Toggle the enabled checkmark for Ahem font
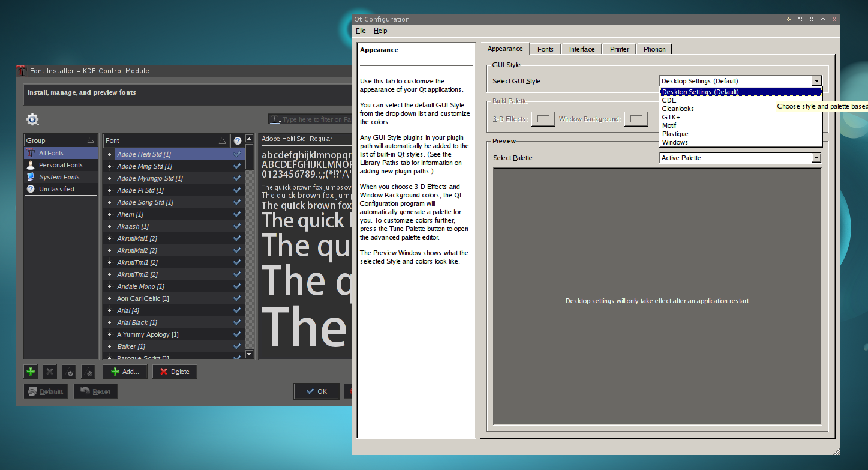868x470 pixels. (x=237, y=214)
